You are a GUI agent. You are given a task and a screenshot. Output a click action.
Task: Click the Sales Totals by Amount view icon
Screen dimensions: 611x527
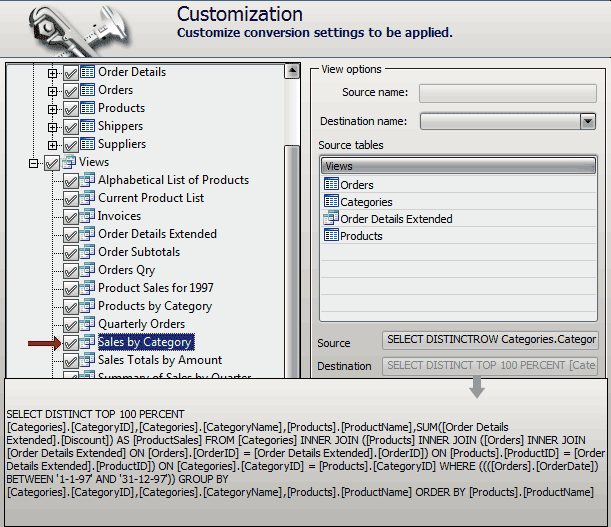(87, 360)
